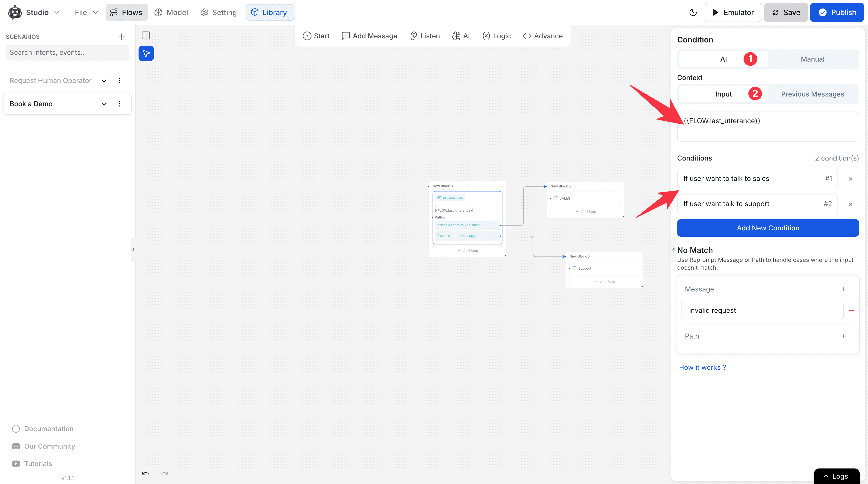Screen dimensions: 868x484
Task: Click the undo arrow icon
Action: tap(146, 474)
